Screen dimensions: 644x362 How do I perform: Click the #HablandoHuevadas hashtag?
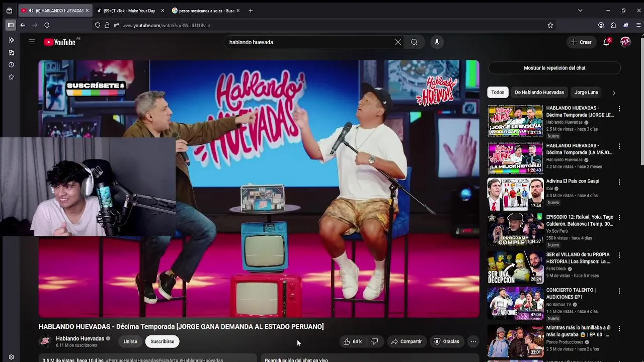click(x=201, y=360)
